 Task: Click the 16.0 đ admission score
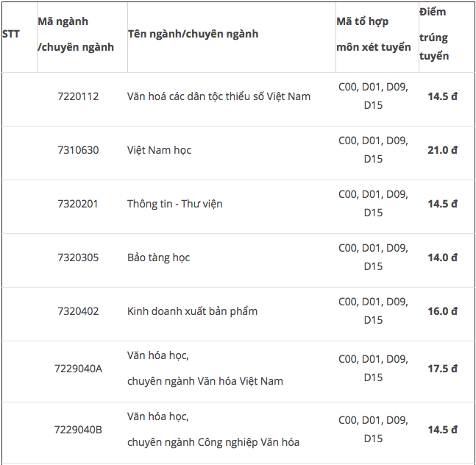click(443, 311)
